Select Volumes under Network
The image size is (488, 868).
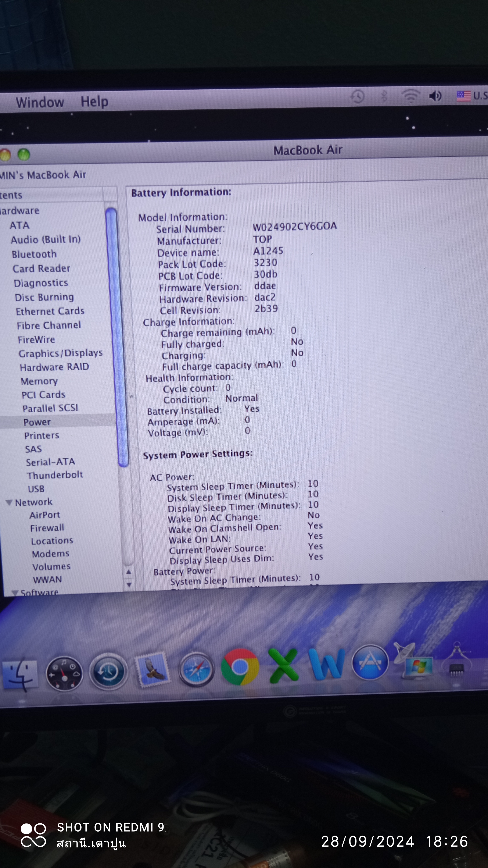click(x=51, y=566)
